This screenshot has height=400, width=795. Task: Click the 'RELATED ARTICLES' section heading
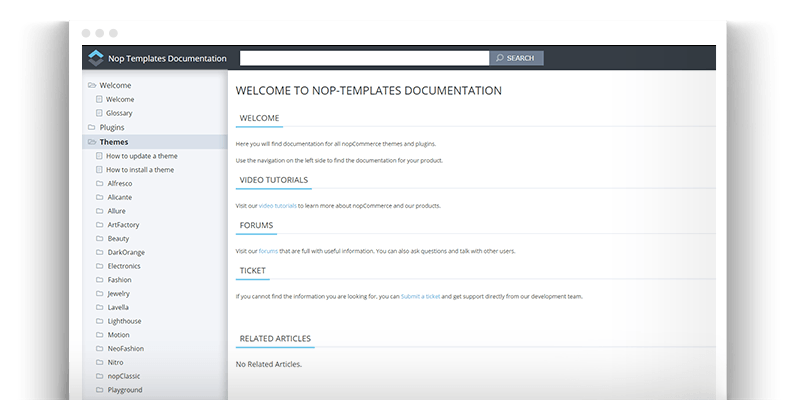(275, 338)
